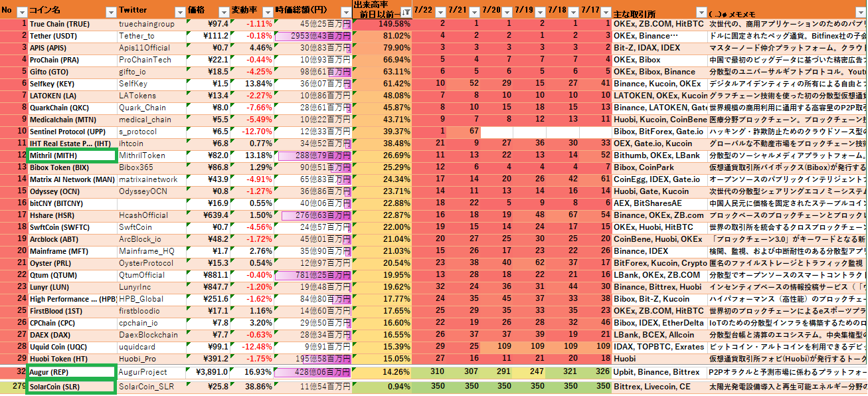Open the 7/19 column filter arrow

tap(538, 13)
